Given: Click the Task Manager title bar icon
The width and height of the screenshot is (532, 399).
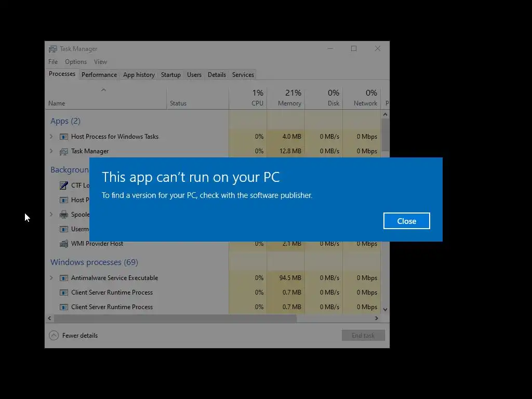Looking at the screenshot, I should click(53, 49).
